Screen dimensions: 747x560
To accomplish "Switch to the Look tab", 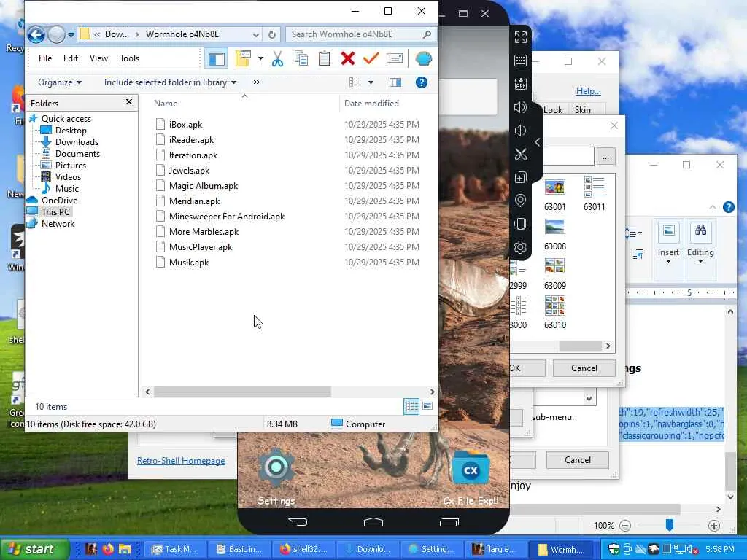I will (553, 109).
